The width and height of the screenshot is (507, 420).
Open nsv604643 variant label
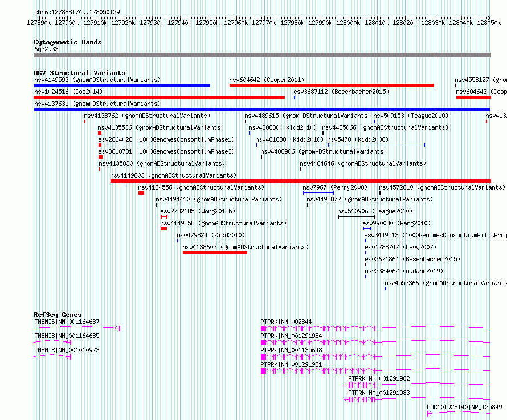point(481,92)
